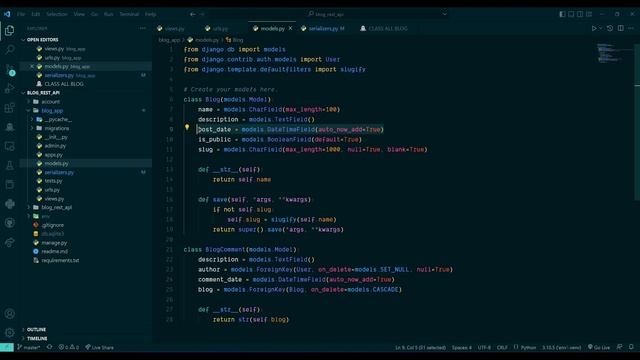
Task: Open manage.py in the file tree
Action: click(x=54, y=242)
